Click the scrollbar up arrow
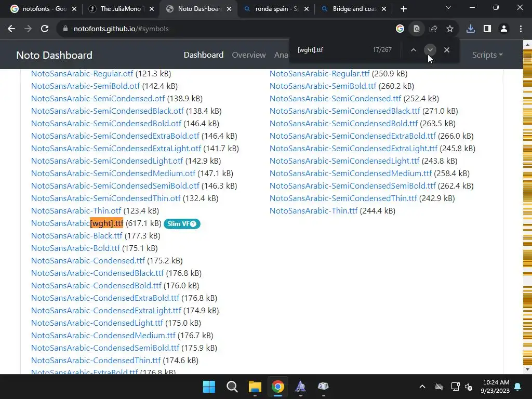The image size is (532, 399). coord(528,45)
